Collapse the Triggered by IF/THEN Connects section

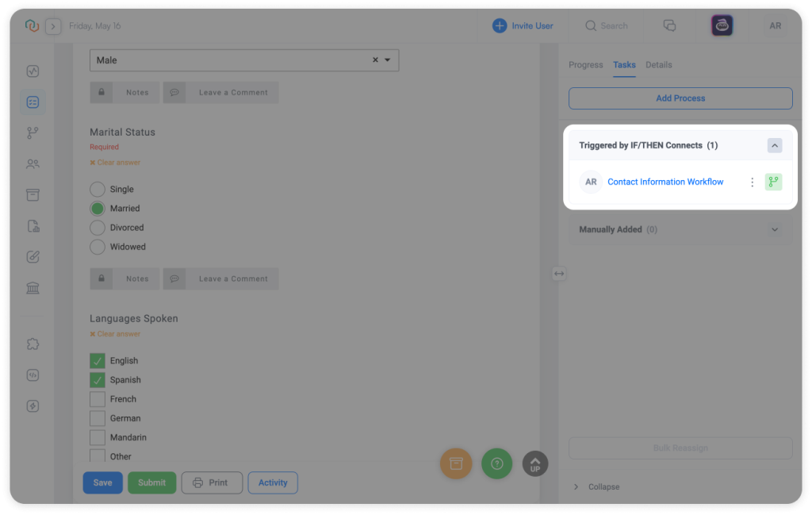pos(775,145)
